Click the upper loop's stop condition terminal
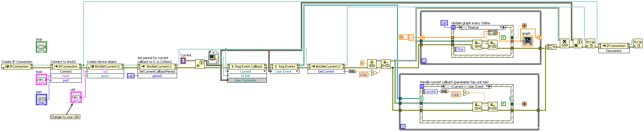Viewport: 644px width, 132px height. pyautogui.click(x=524, y=26)
